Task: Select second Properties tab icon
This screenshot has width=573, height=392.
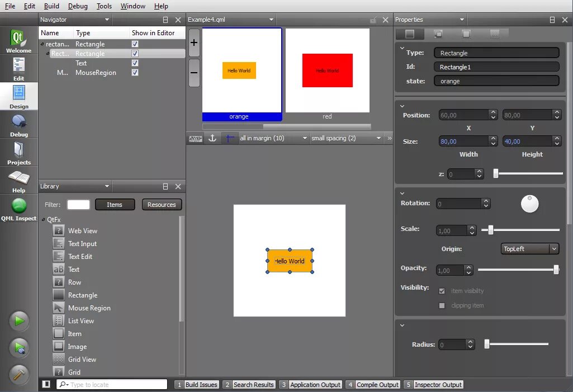Action: (x=438, y=34)
